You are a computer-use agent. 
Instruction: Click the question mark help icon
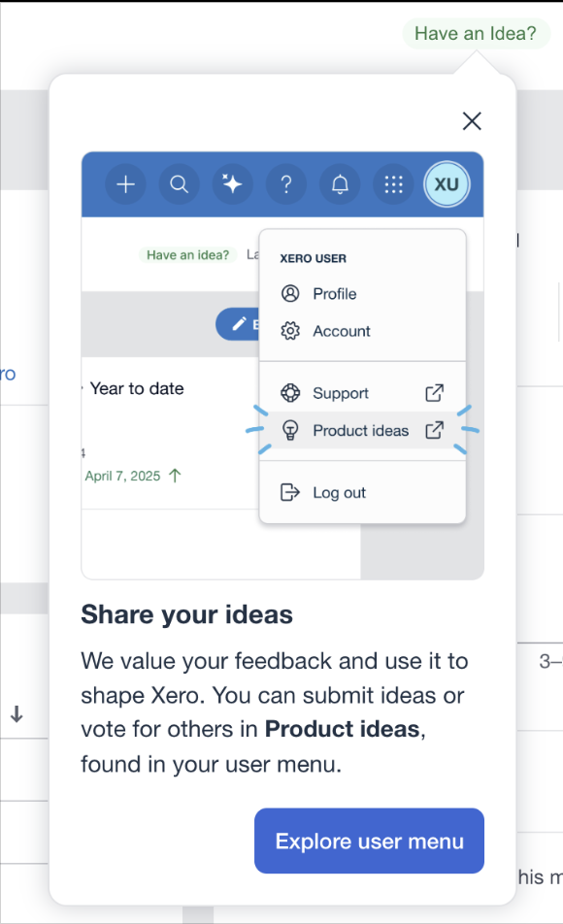(286, 184)
